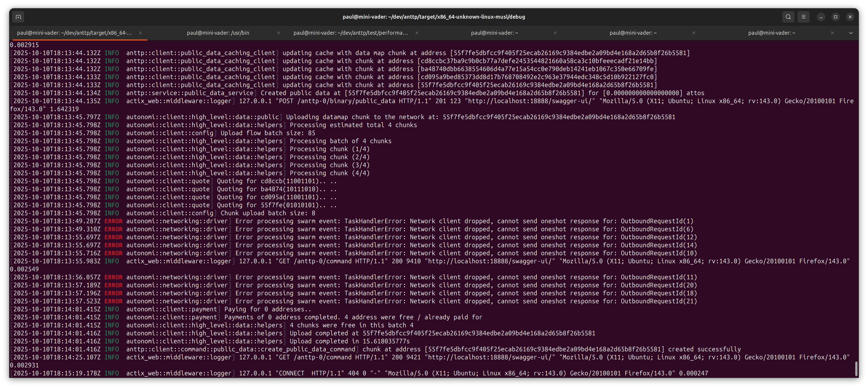
Task: Close the last terminal tab
Action: coord(832,33)
